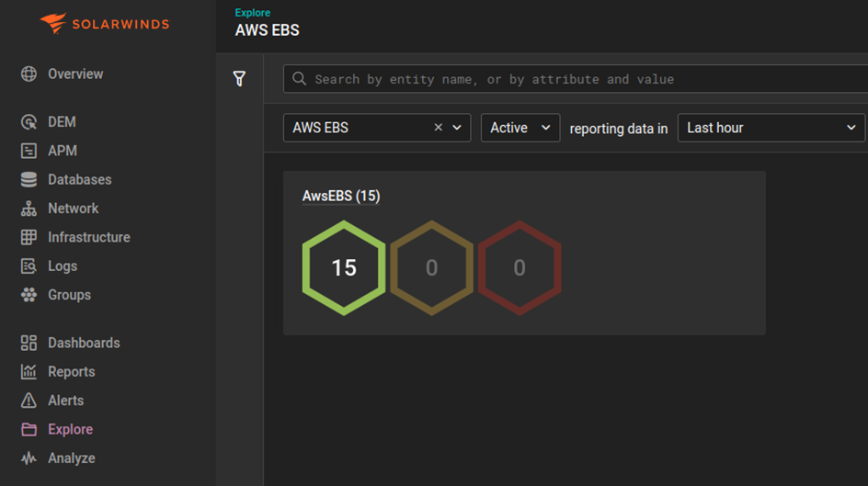Click the SolarWinds logo
The height and width of the screenshot is (486, 868).
pos(105,24)
